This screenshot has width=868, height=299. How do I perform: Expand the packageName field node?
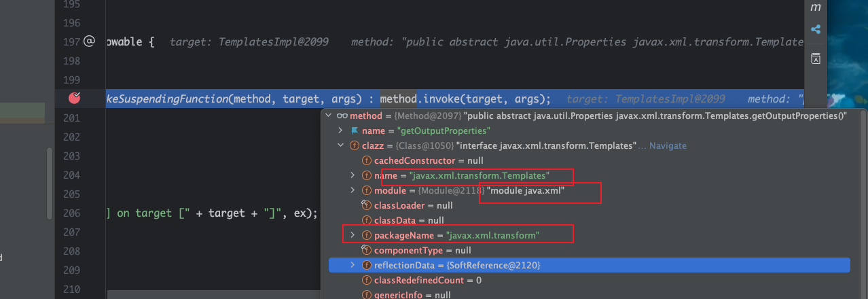[352, 235]
